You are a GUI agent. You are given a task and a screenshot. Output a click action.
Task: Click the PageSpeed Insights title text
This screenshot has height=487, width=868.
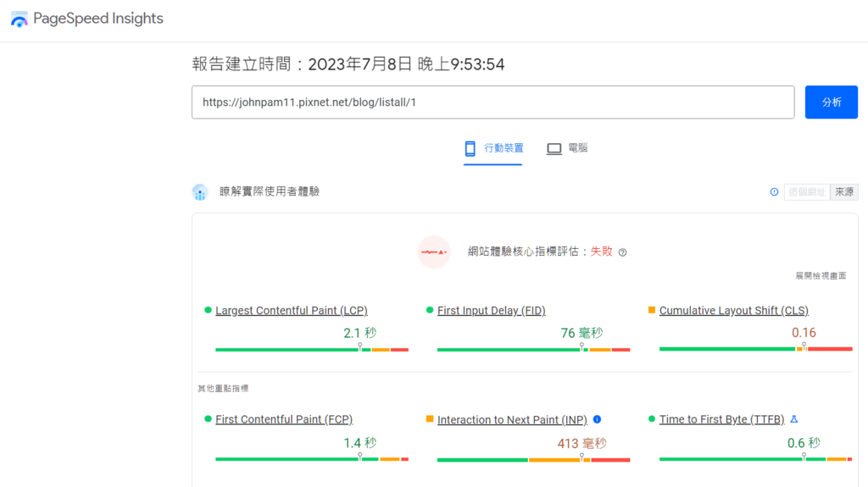point(98,19)
